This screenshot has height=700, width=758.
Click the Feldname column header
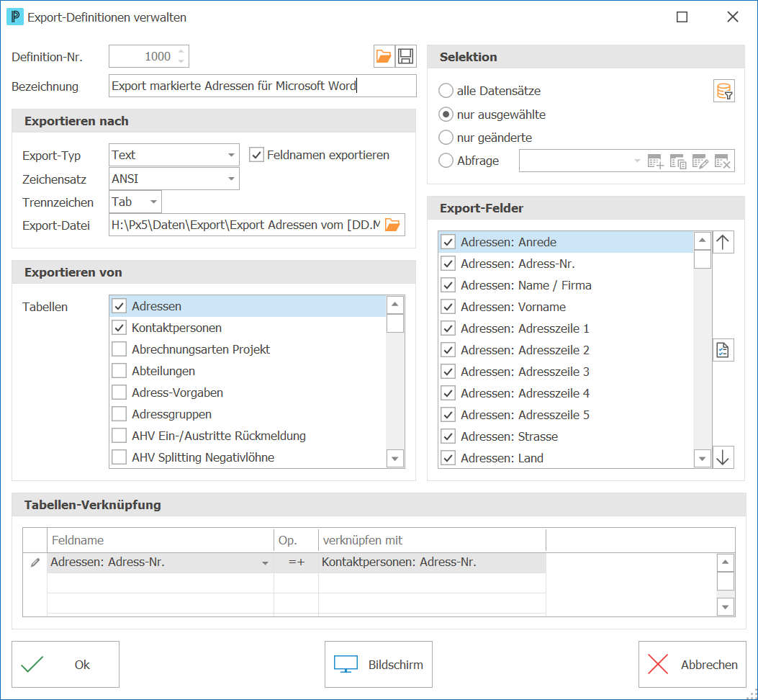[161, 540]
